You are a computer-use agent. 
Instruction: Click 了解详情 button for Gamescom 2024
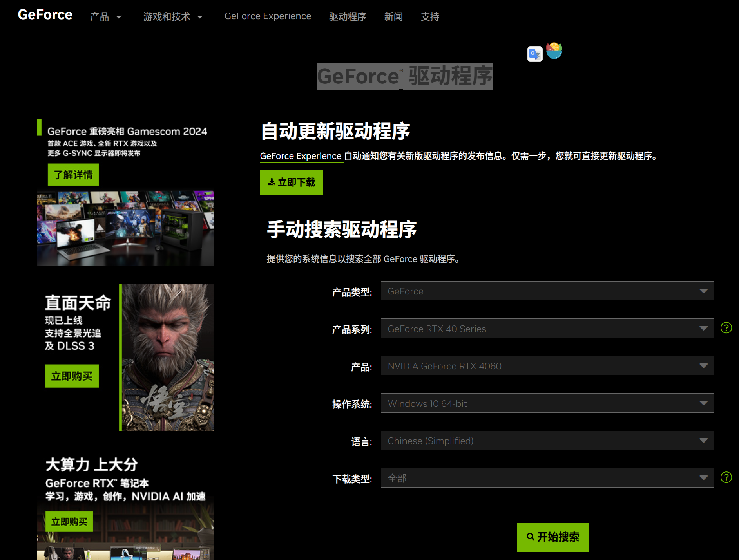[73, 175]
